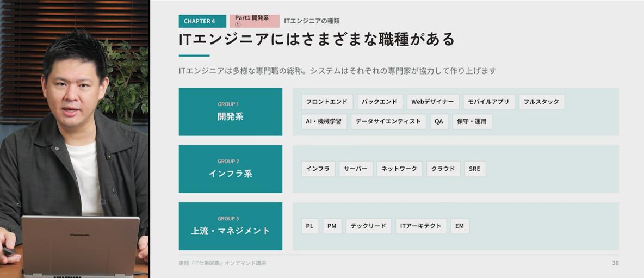Click the SRE tag
Image resolution: width=644 pixels, height=278 pixels.
pos(475,169)
